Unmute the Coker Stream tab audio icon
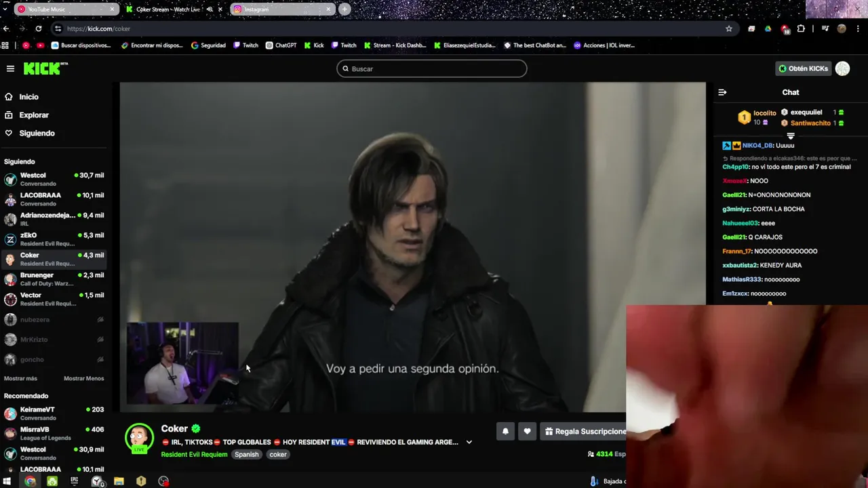The image size is (868, 488). (x=210, y=9)
